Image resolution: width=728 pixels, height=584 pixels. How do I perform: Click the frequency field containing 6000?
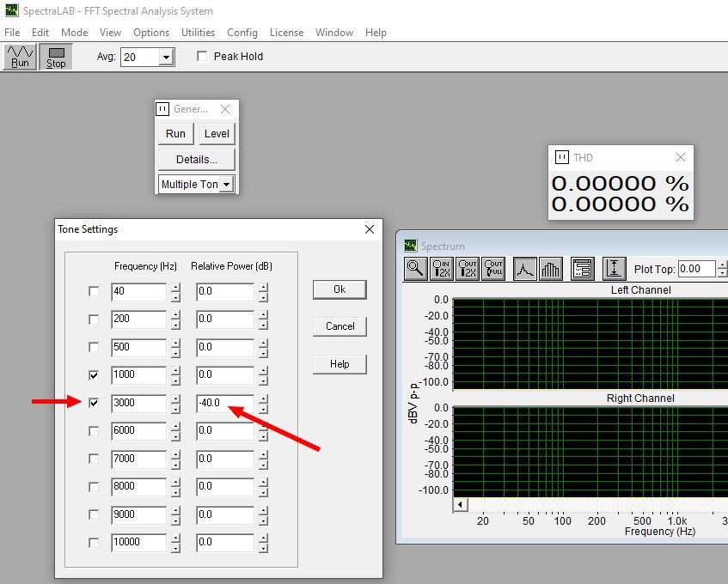coord(139,431)
